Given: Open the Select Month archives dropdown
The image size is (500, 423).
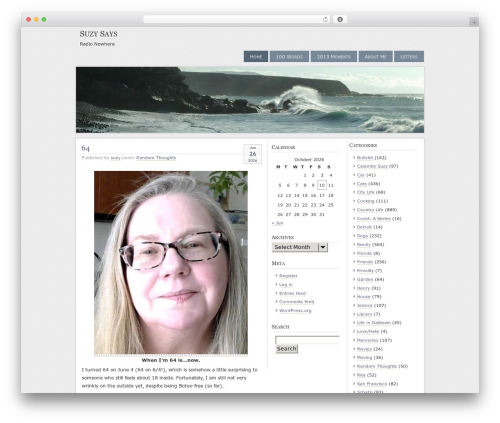Looking at the screenshot, I should click(300, 247).
